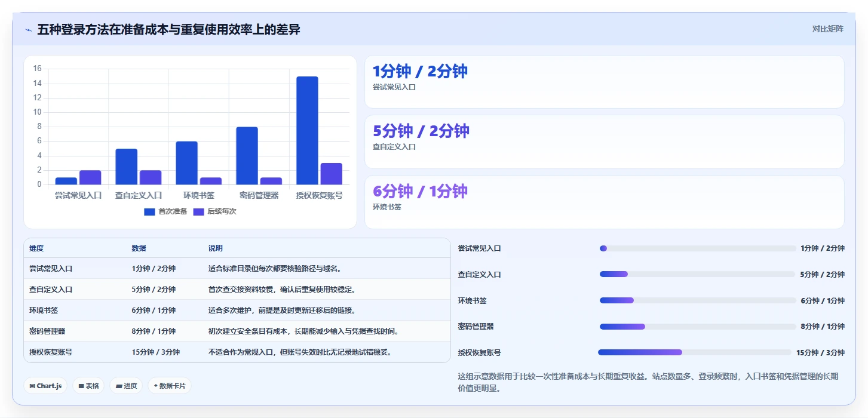Click the 15分钟 / 3分钟 table cell

click(156, 352)
